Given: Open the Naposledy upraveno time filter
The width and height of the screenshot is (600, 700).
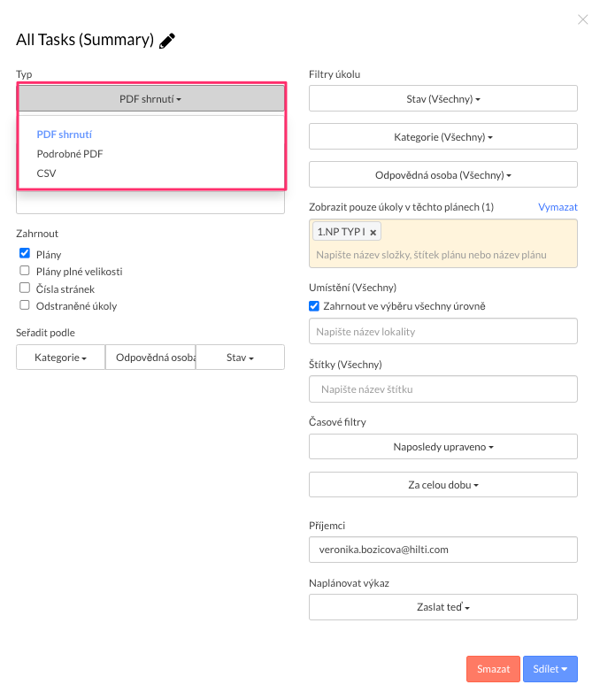Looking at the screenshot, I should 442,447.
